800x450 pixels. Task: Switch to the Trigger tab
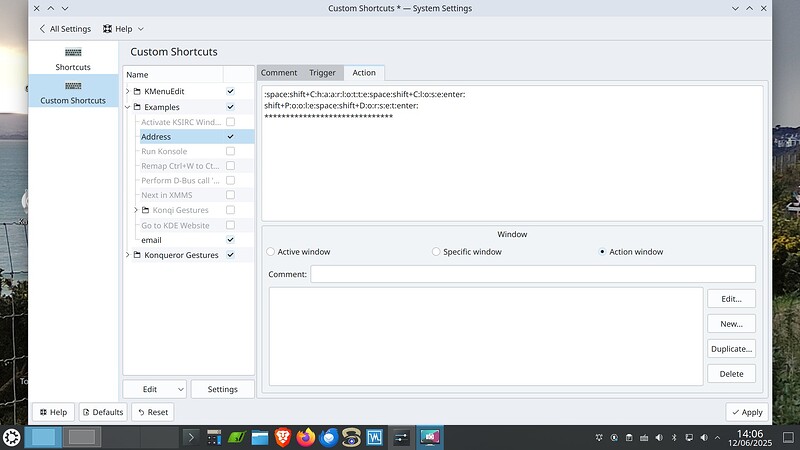322,73
